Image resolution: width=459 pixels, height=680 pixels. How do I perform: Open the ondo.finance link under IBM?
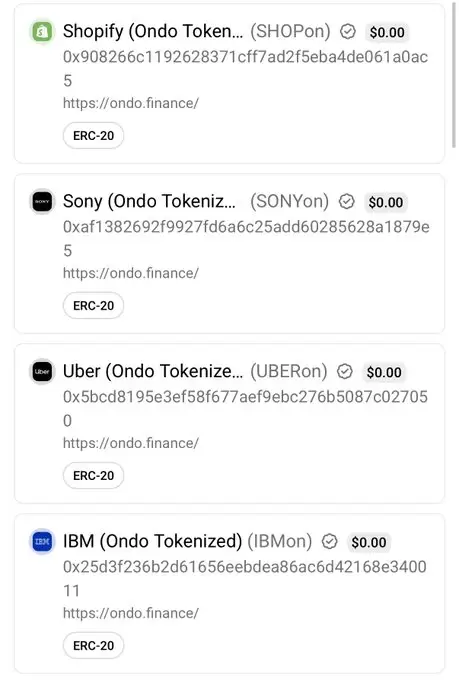131,613
